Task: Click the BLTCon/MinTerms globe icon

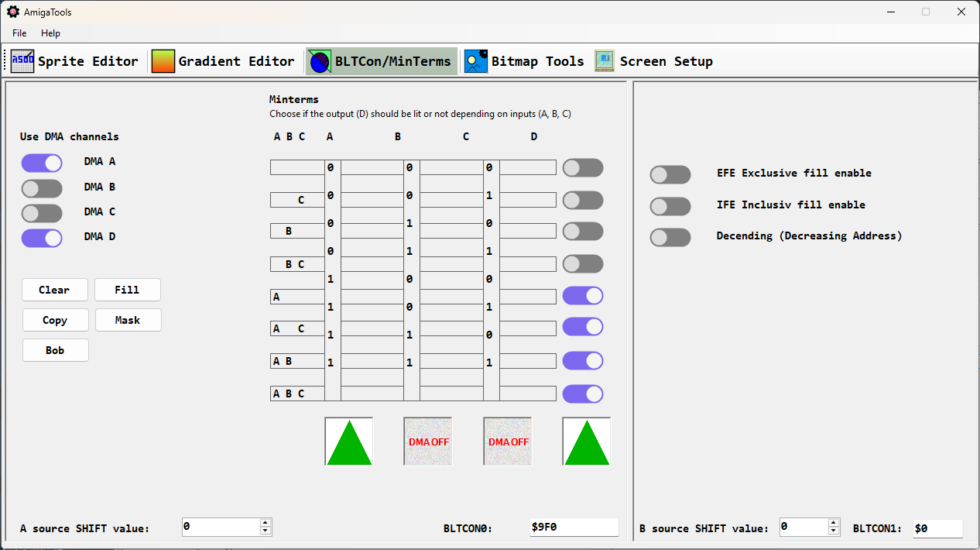Action: click(320, 61)
